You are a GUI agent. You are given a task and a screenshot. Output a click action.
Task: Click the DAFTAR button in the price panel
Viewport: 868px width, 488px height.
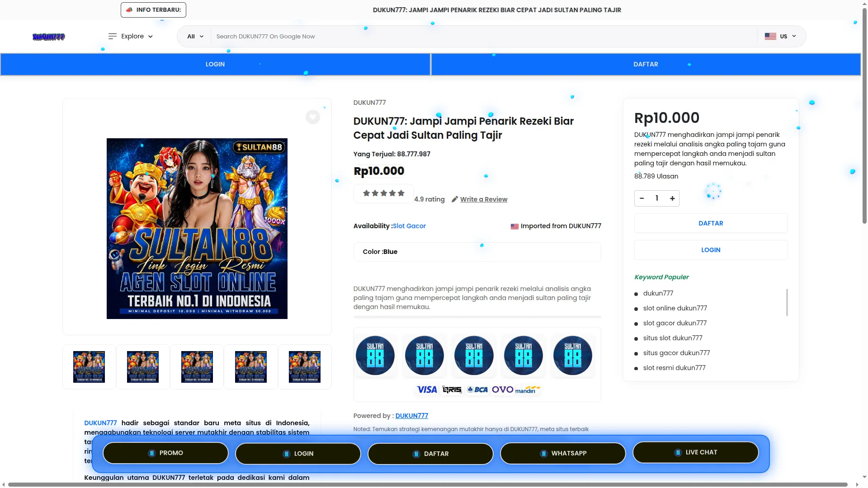pyautogui.click(x=711, y=223)
